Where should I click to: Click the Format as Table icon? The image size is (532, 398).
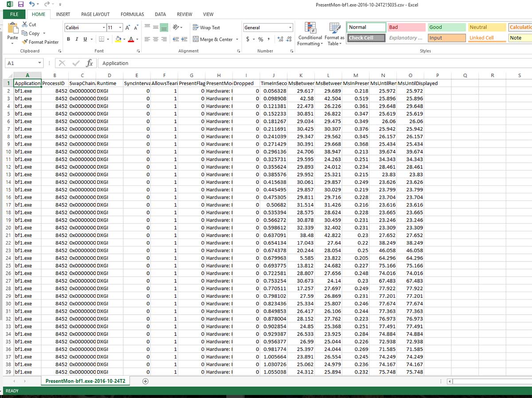pyautogui.click(x=334, y=34)
